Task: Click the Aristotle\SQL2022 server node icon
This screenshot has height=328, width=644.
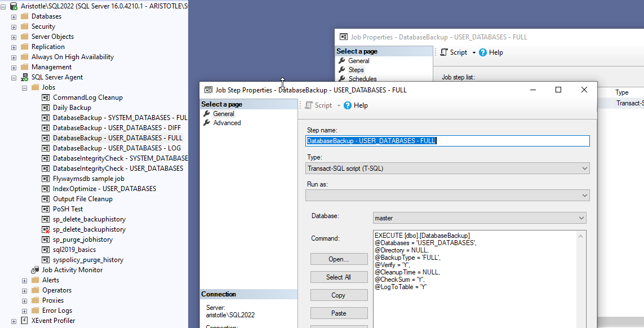Action: (14, 6)
